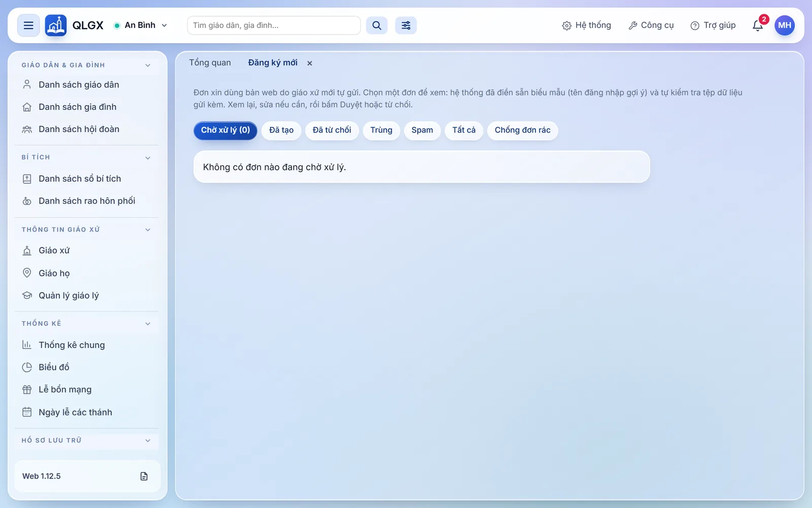Open the notifications bell

pos(758,25)
